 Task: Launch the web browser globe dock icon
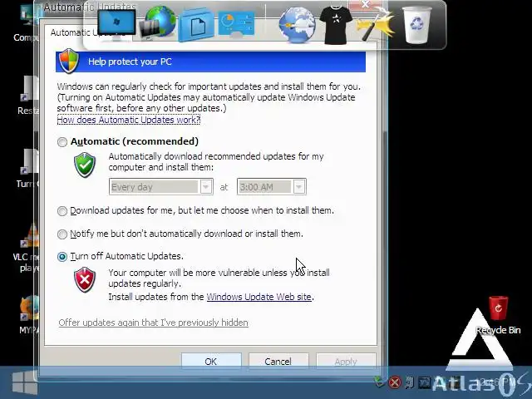click(298, 25)
